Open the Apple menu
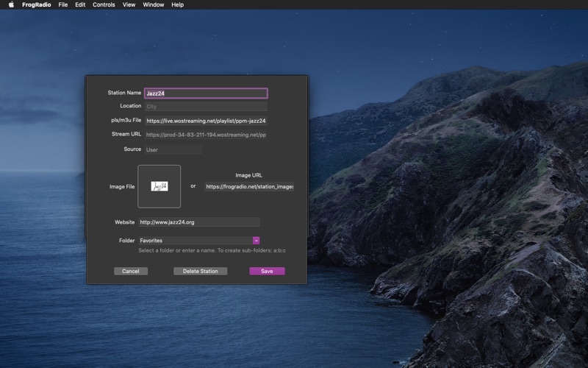The width and height of the screenshot is (588, 368). [x=11, y=4]
